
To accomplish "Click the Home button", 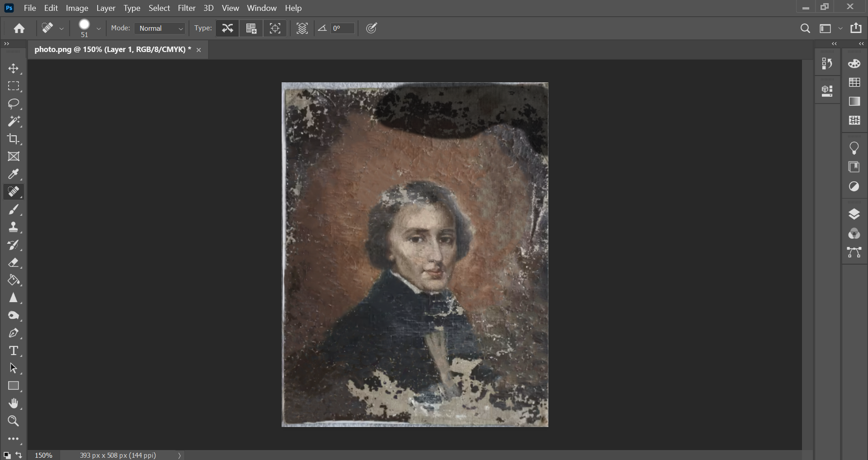I will click(x=19, y=28).
